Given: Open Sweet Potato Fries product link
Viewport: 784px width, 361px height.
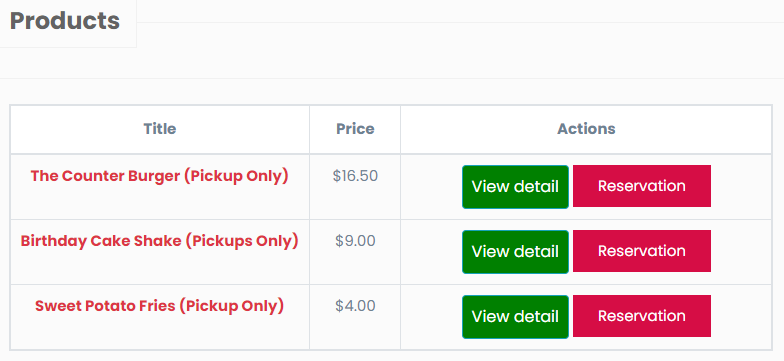Looking at the screenshot, I should (x=160, y=306).
